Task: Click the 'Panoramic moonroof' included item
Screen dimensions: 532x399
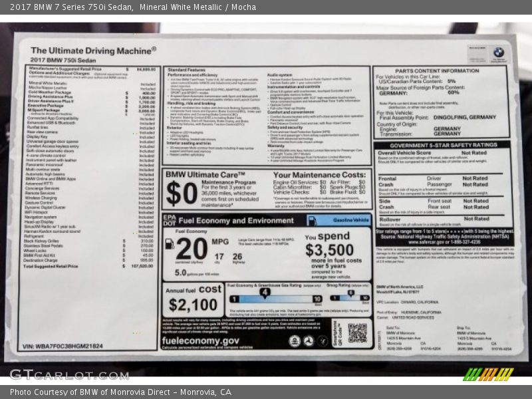Action: (90, 165)
